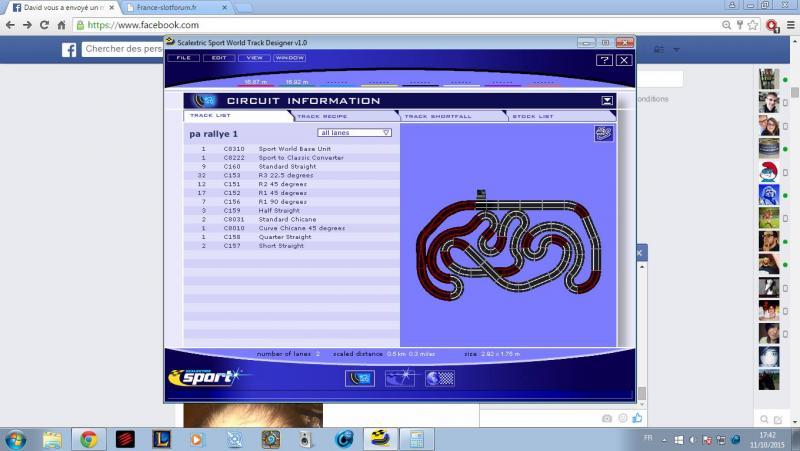This screenshot has height=451, width=800.
Task: Click the globe checkered flag icon
Action: point(439,378)
